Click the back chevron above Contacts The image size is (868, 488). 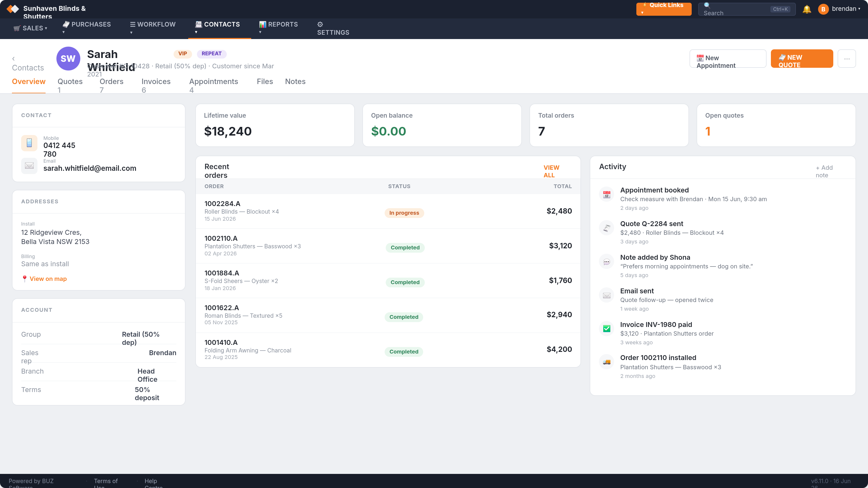coord(14,59)
